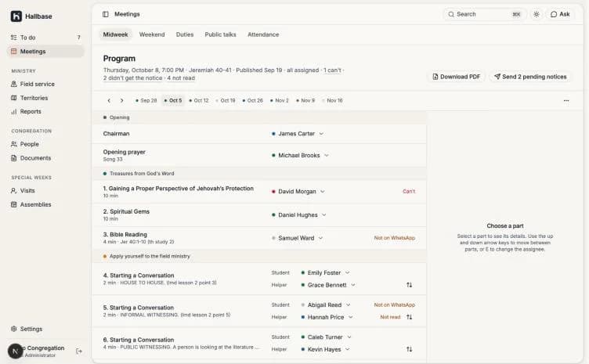Go to previous weeks with left chevron
This screenshot has width=589, height=364.
coord(109,100)
